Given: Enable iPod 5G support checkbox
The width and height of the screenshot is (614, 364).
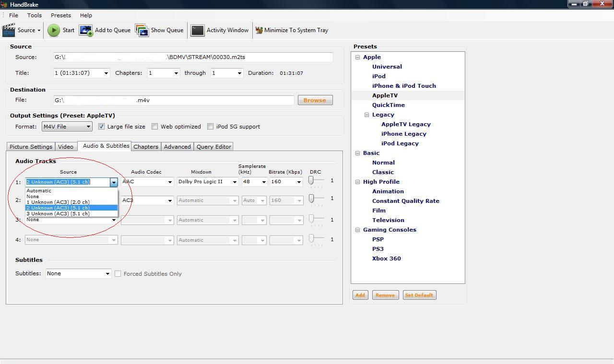Looking at the screenshot, I should click(x=210, y=127).
